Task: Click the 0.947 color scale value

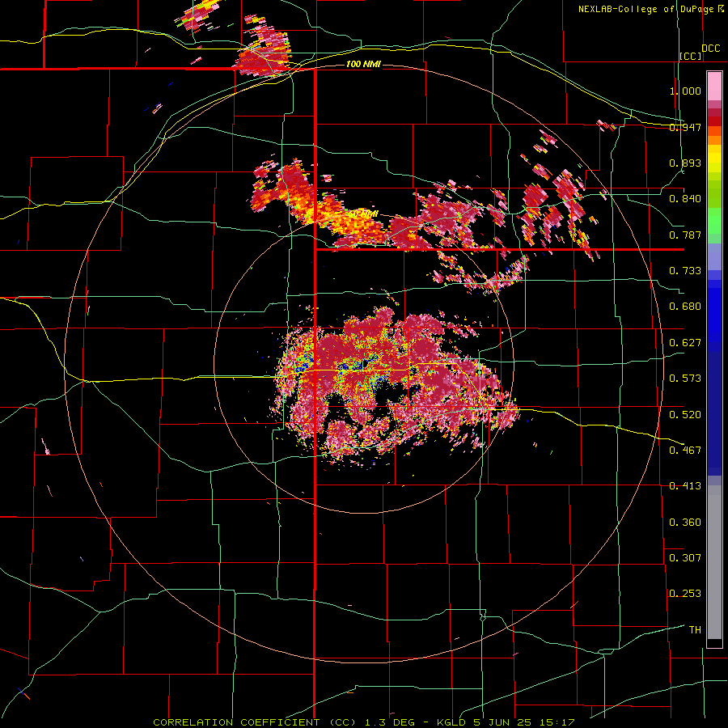Action: click(685, 127)
